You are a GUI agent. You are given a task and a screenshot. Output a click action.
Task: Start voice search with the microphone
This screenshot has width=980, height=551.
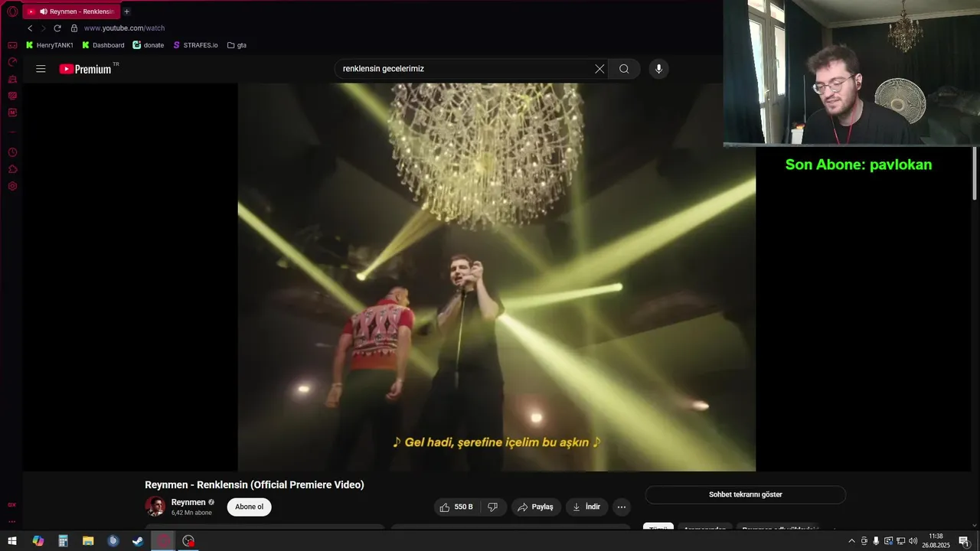click(658, 69)
